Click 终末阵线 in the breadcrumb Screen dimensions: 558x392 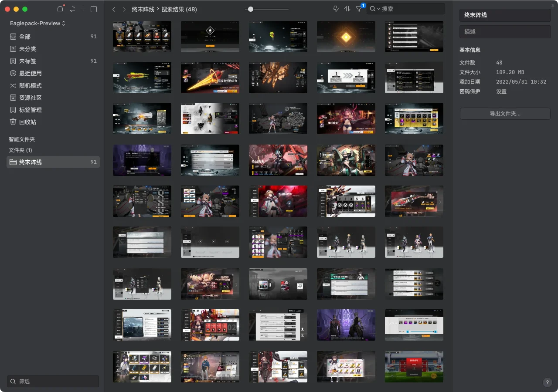point(143,9)
